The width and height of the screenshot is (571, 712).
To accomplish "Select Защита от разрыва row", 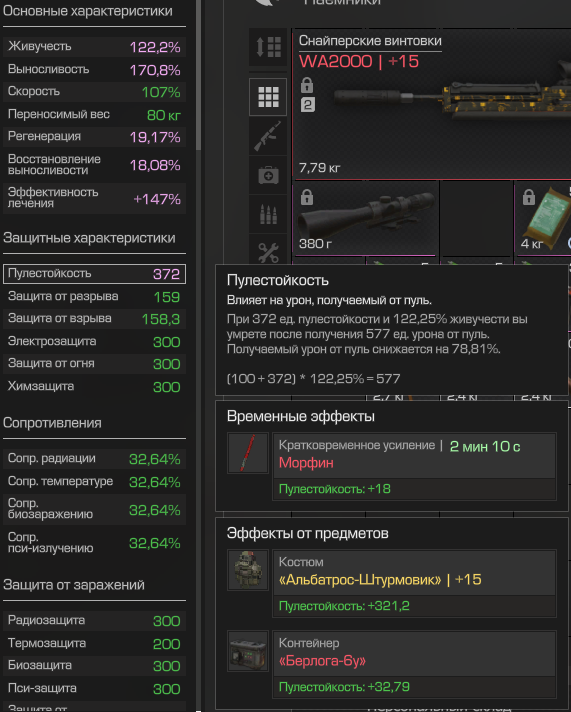I will [x=94, y=297].
